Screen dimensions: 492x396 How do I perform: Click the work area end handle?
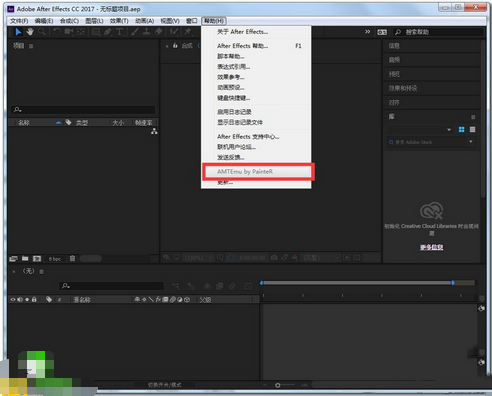(x=453, y=283)
